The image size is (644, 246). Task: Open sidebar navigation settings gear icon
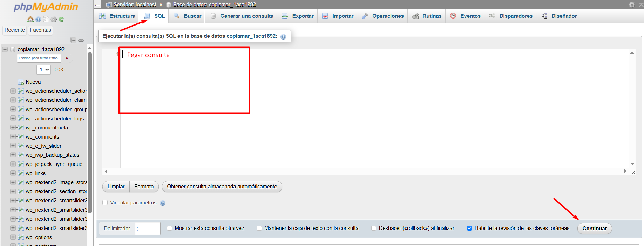(54, 20)
